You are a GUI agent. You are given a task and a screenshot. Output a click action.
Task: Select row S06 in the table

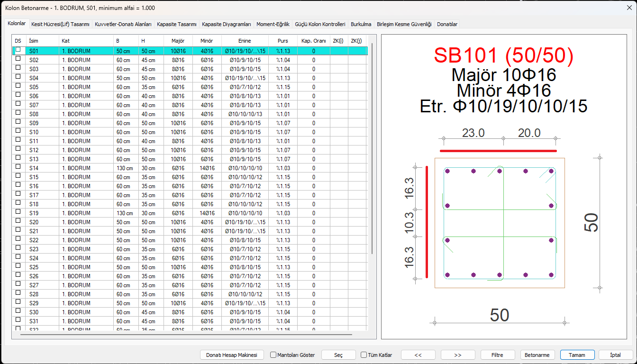pyautogui.click(x=190, y=96)
